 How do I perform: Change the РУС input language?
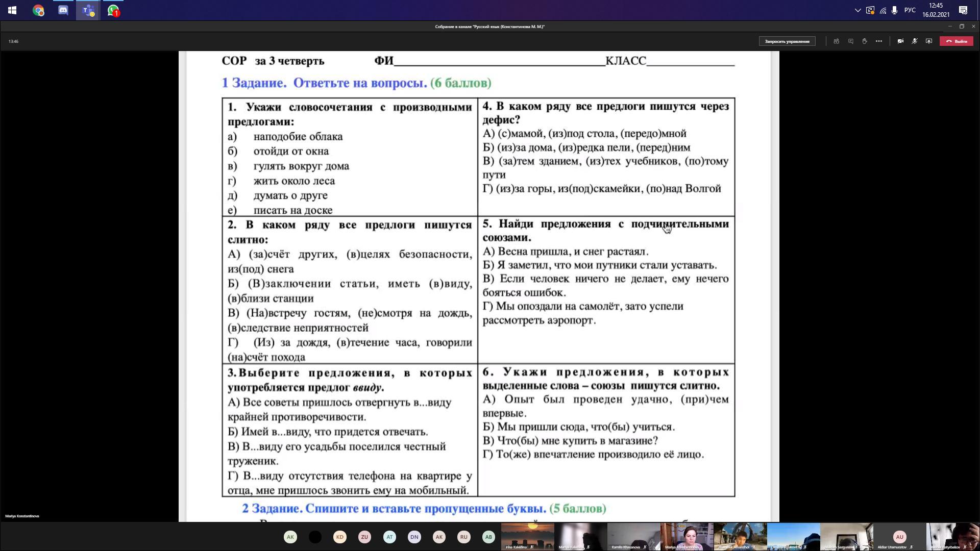[910, 10]
